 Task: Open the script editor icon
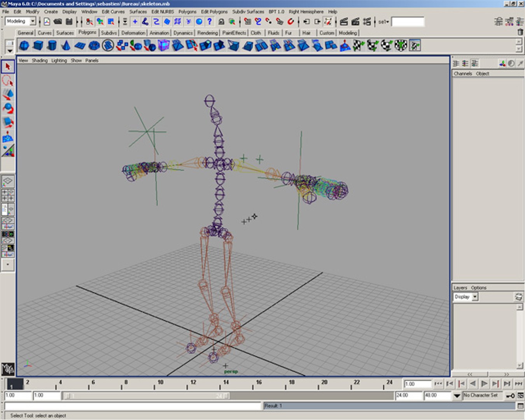click(520, 406)
